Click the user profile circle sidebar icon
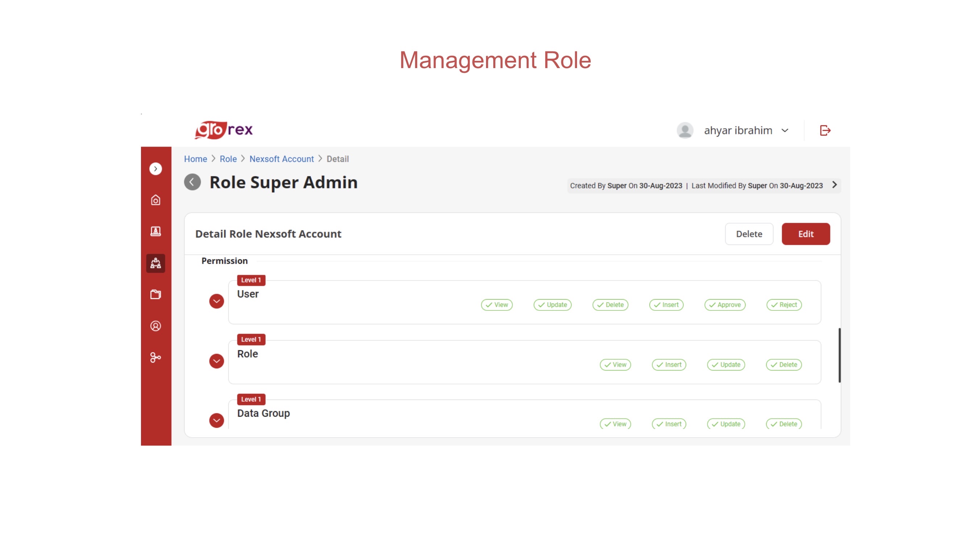This screenshot has width=959, height=560. tap(155, 326)
